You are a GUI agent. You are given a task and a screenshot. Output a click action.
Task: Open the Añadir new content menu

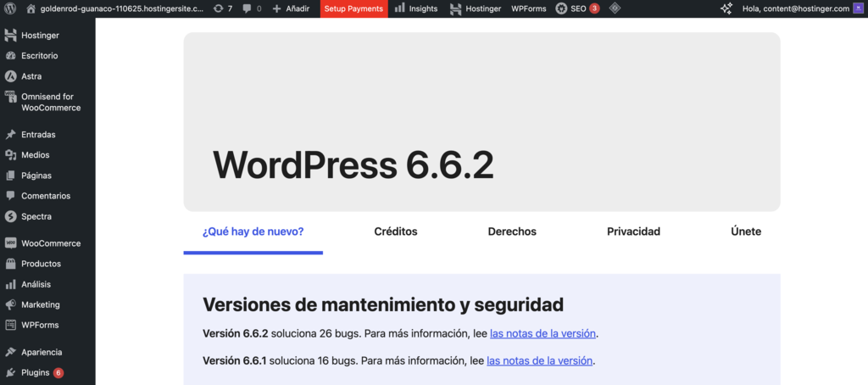pos(291,8)
